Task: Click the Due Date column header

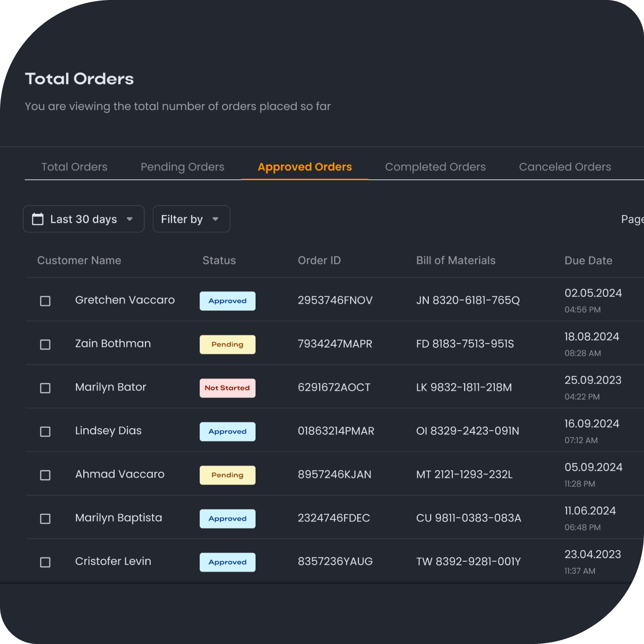Action: [x=588, y=261]
